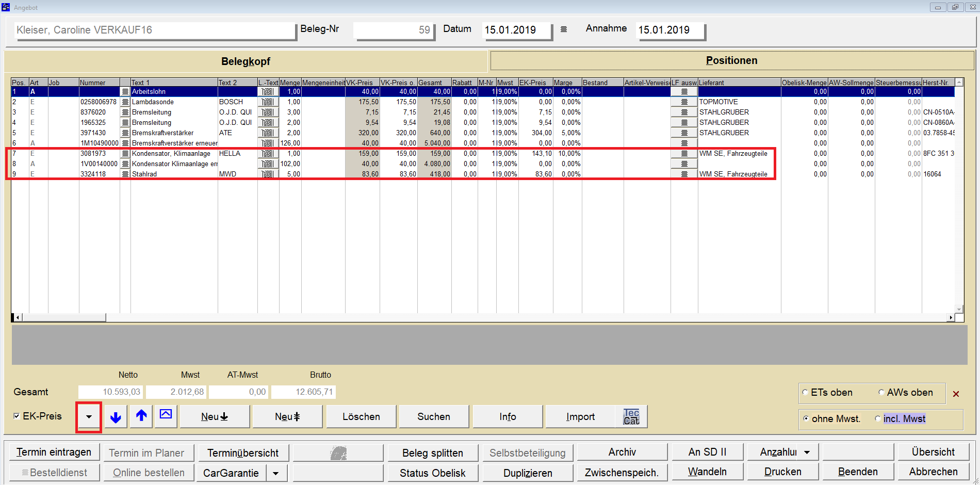980x485 pixels.
Task: Click the horizontal scrollbar thumb of positions table
Action: (x=64, y=318)
